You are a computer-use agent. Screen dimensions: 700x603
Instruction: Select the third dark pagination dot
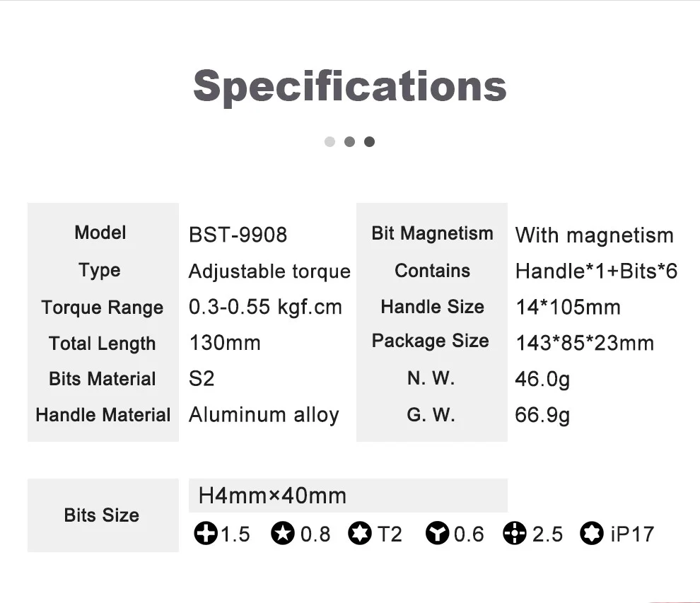click(369, 141)
